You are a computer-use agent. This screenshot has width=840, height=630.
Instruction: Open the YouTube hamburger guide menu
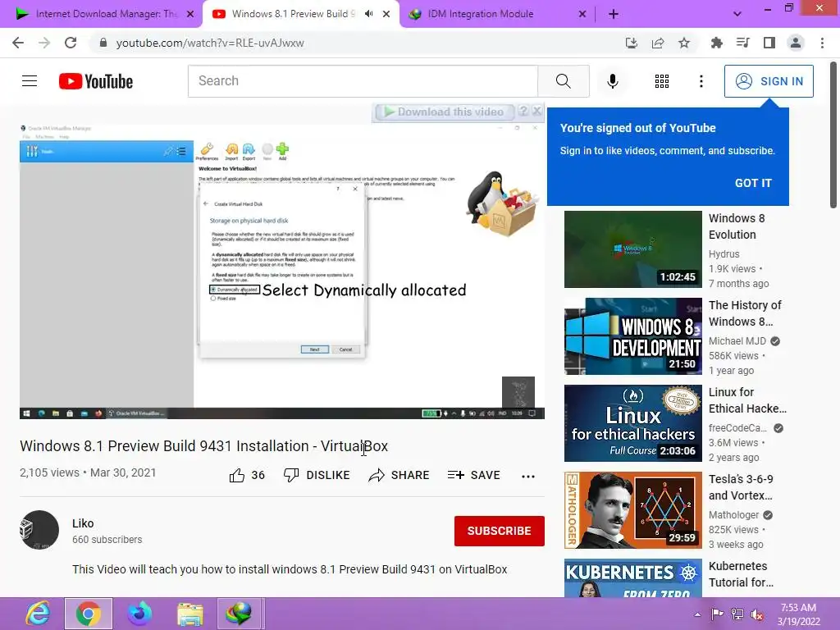tap(30, 81)
